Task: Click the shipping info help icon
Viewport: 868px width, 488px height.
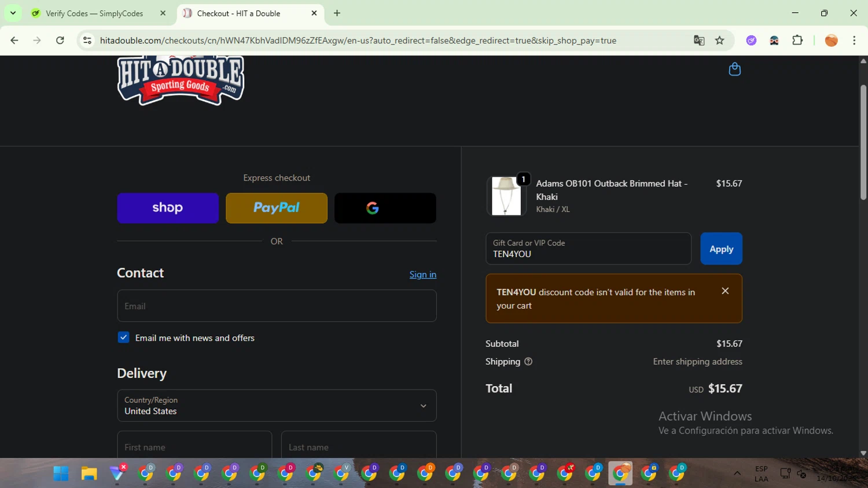Action: point(528,362)
